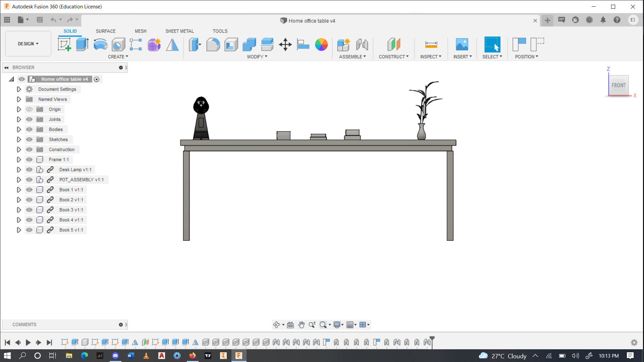Open the CONSTRUCT menu
The height and width of the screenshot is (362, 644).
pyautogui.click(x=393, y=57)
